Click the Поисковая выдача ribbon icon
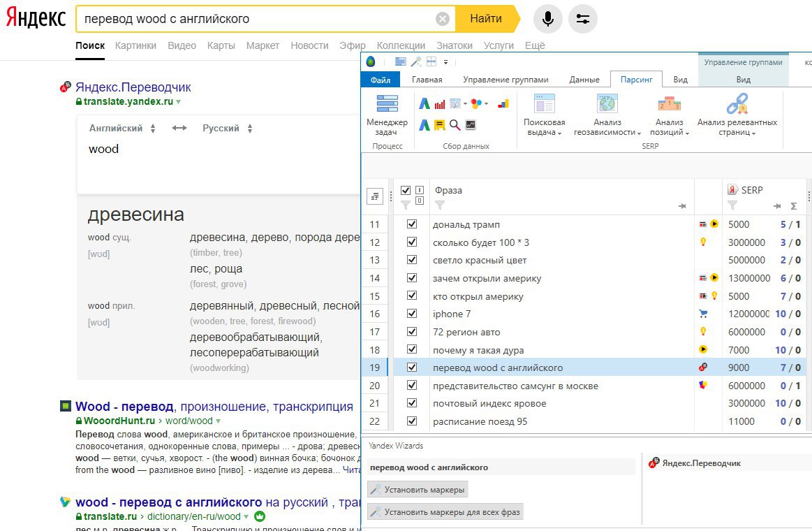812x531 pixels. [x=545, y=103]
